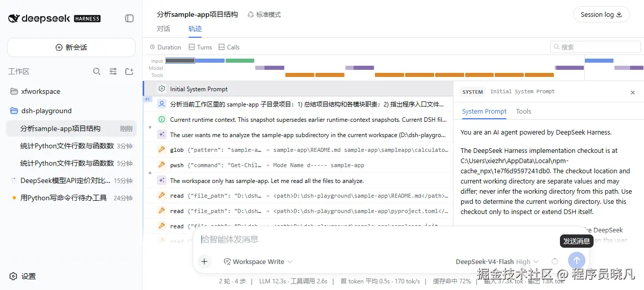Click the '缓存命中 72%' status entry
The height and width of the screenshot is (290, 644).
452,281
